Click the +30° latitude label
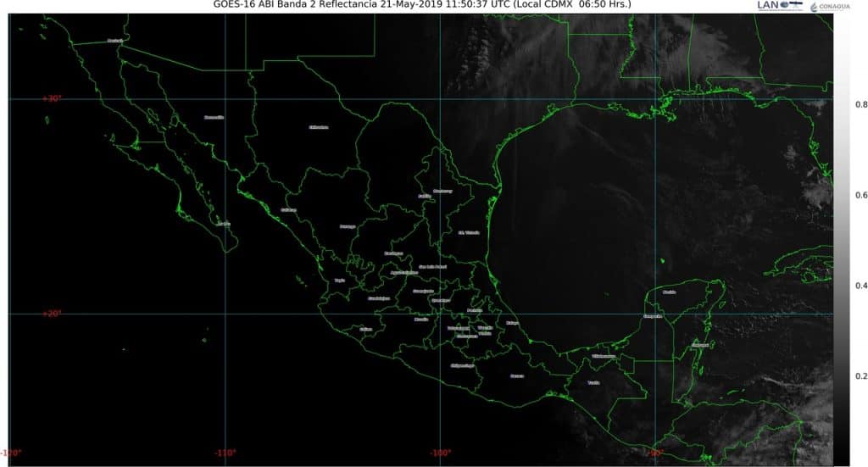 point(53,98)
